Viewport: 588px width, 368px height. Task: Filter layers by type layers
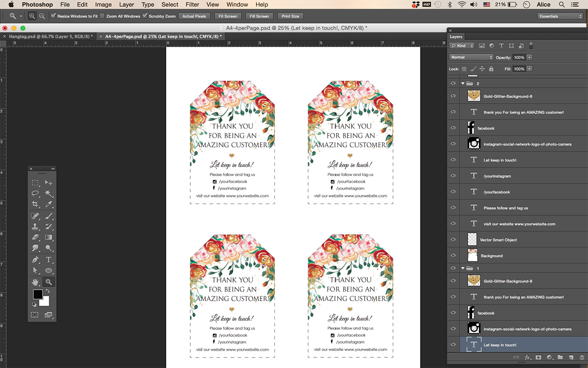pyautogui.click(x=501, y=46)
